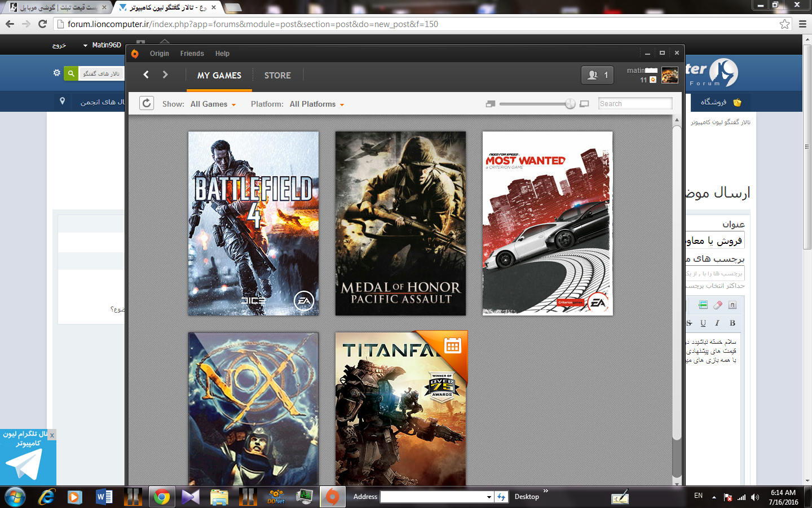Open the Origin logo menu
Viewport: 812px width, 508px height.
point(135,54)
